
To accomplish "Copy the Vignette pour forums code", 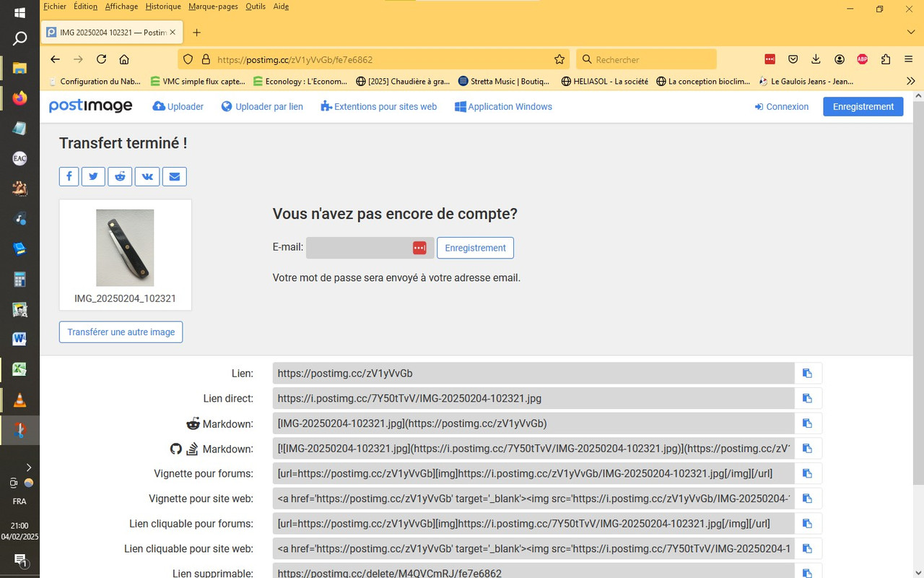I will click(808, 474).
